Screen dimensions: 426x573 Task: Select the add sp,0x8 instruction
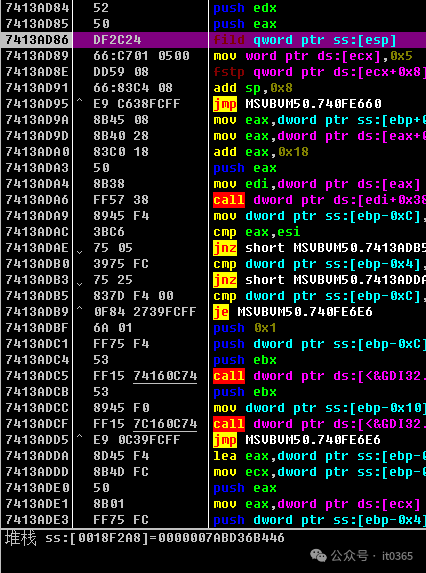253,88
